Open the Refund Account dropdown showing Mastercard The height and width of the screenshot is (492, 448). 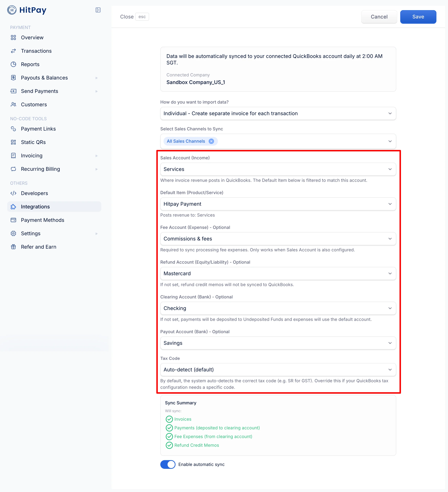278,274
